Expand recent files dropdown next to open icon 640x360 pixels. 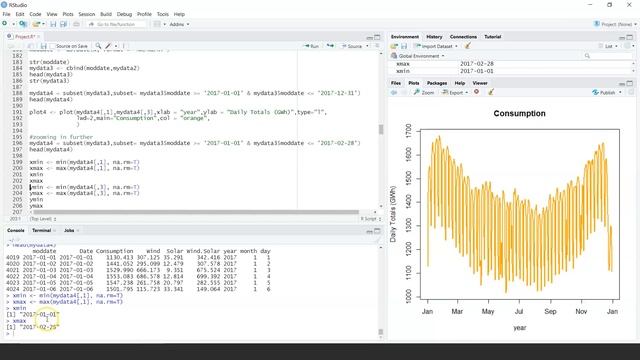tap(43, 24)
